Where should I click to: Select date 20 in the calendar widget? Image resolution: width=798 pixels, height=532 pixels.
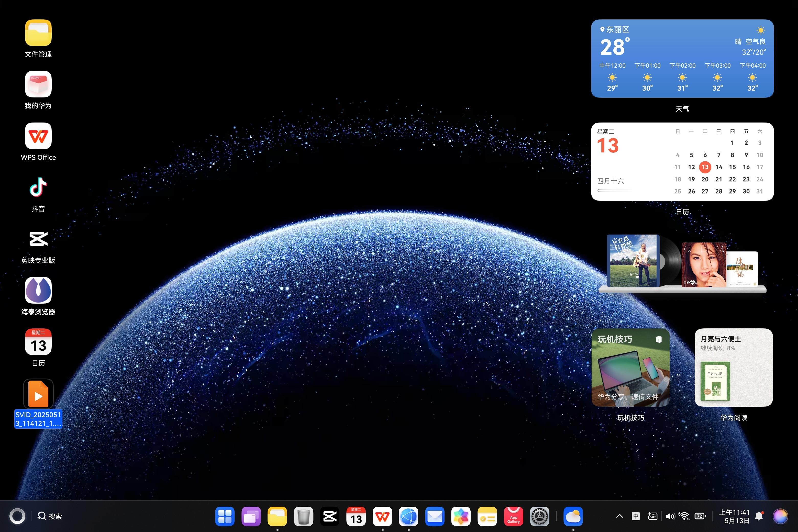(x=705, y=179)
